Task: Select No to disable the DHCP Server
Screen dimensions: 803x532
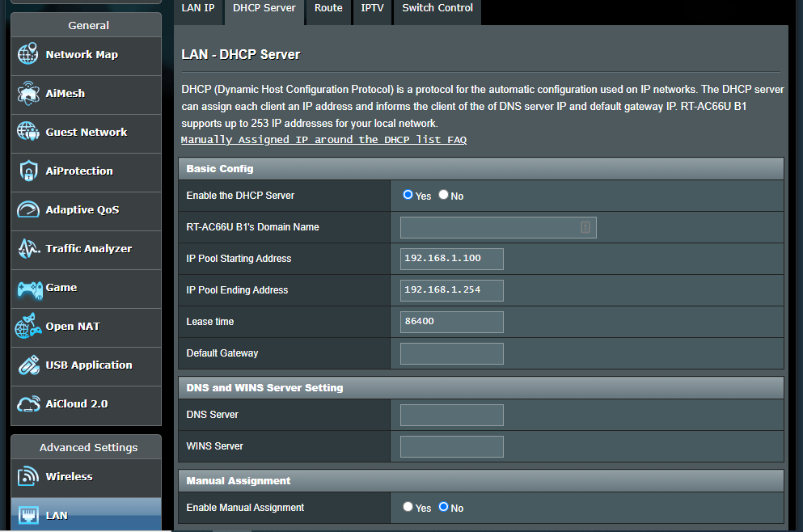Action: tap(443, 195)
